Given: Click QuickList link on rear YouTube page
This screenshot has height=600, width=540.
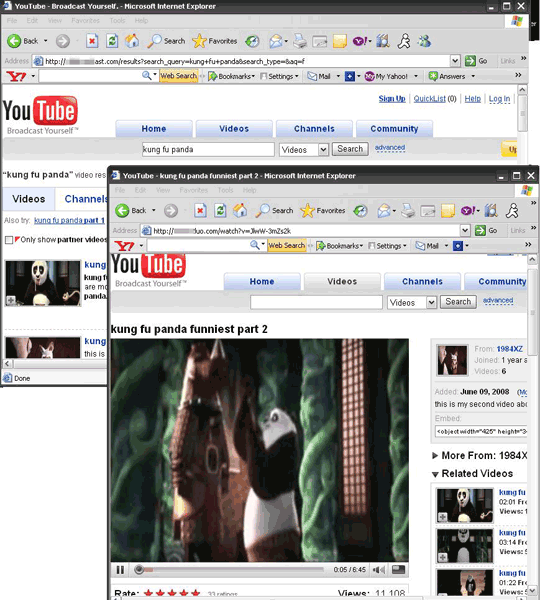Looking at the screenshot, I should 429,99.
